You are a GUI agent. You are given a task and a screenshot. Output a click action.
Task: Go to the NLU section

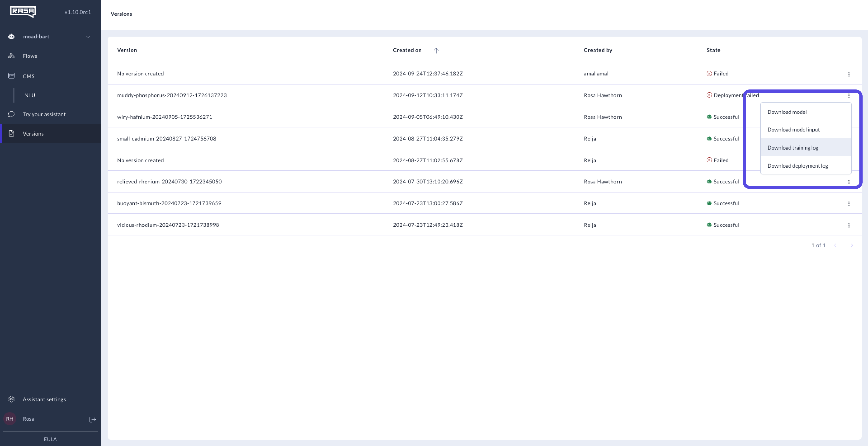(x=30, y=95)
